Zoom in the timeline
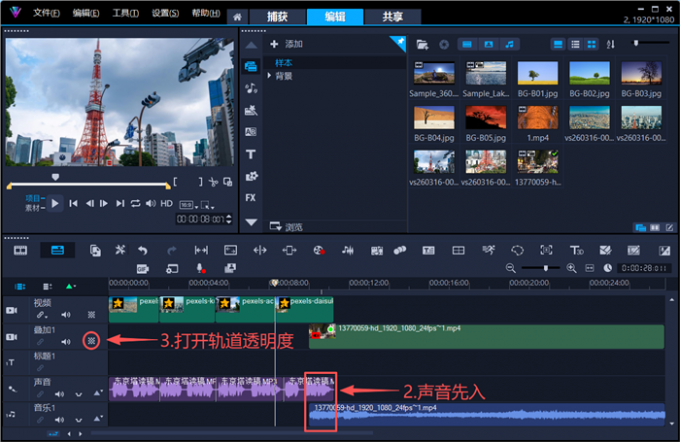The image size is (680, 442). coord(572,268)
